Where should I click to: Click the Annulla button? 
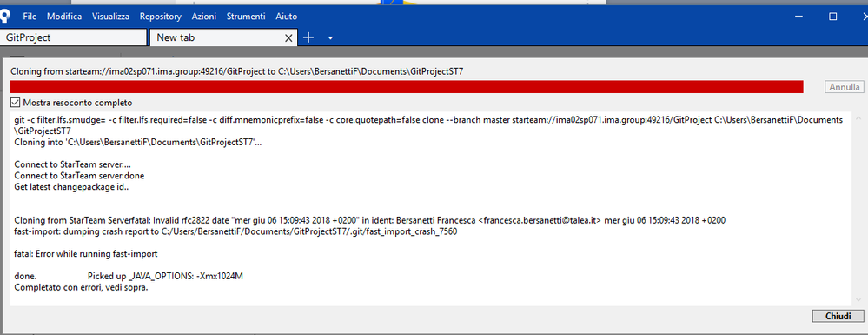point(844,87)
